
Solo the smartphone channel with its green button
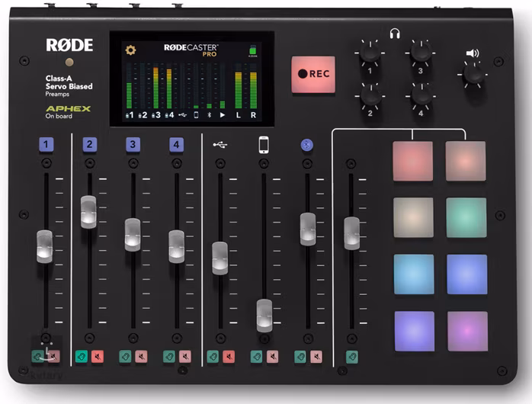(257, 357)
